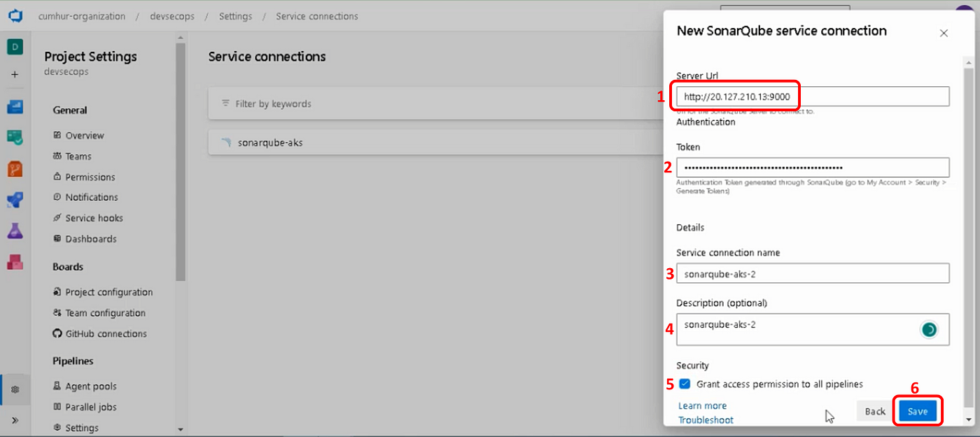
Task: Open the Pipelines hub icon
Action: (15, 200)
